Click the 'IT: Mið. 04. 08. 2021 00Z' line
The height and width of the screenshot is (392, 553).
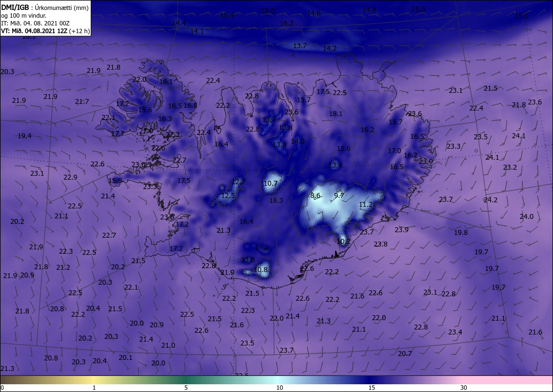coord(35,23)
